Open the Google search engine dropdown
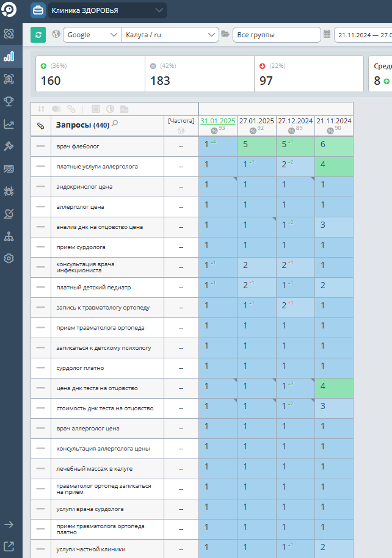This screenshot has height=558, width=392. 92,35
